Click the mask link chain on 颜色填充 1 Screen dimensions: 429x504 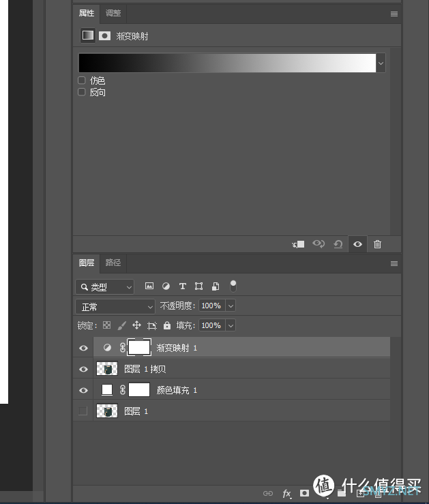click(123, 390)
